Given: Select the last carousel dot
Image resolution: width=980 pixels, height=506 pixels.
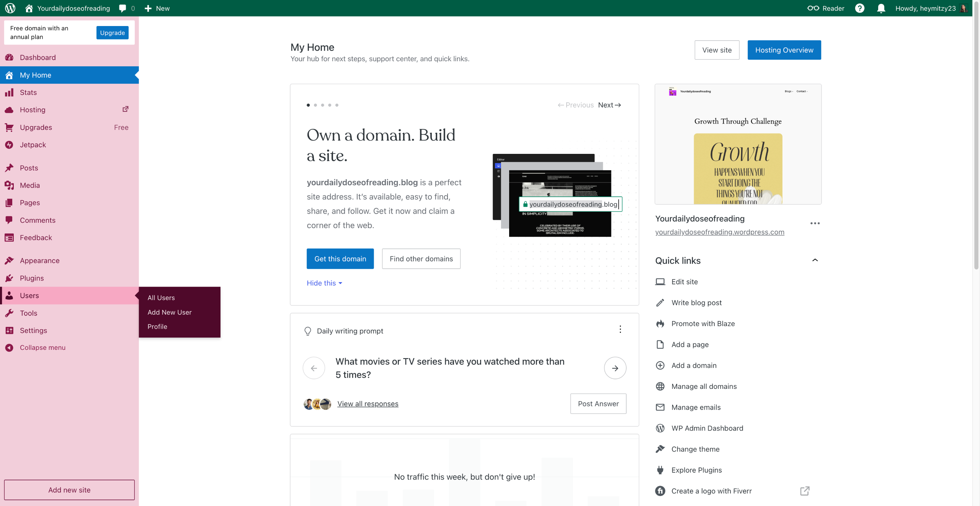Looking at the screenshot, I should 337,105.
